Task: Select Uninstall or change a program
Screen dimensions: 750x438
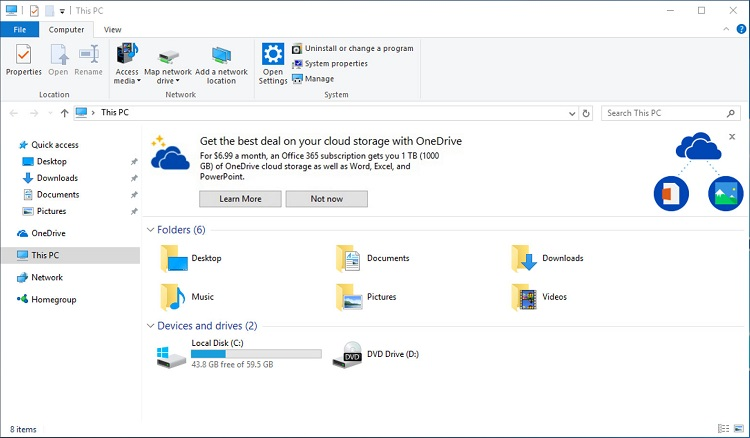Action: (x=353, y=48)
